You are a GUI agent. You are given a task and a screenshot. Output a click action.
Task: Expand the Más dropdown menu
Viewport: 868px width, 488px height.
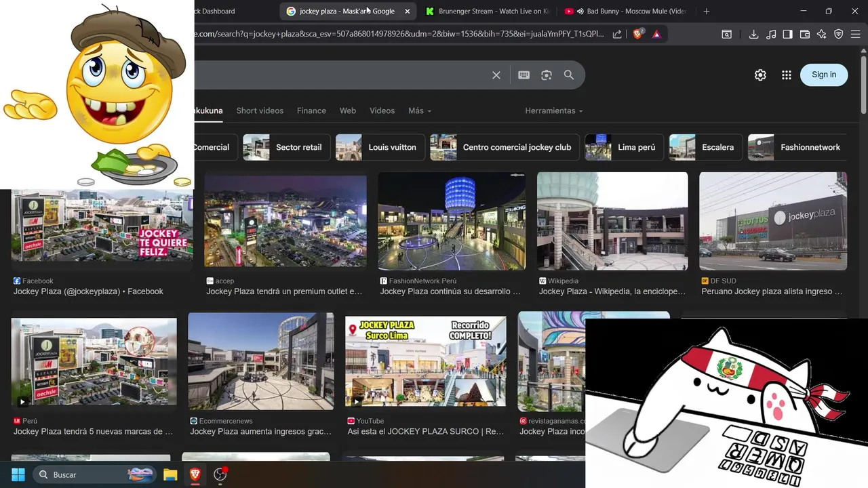[x=420, y=110]
